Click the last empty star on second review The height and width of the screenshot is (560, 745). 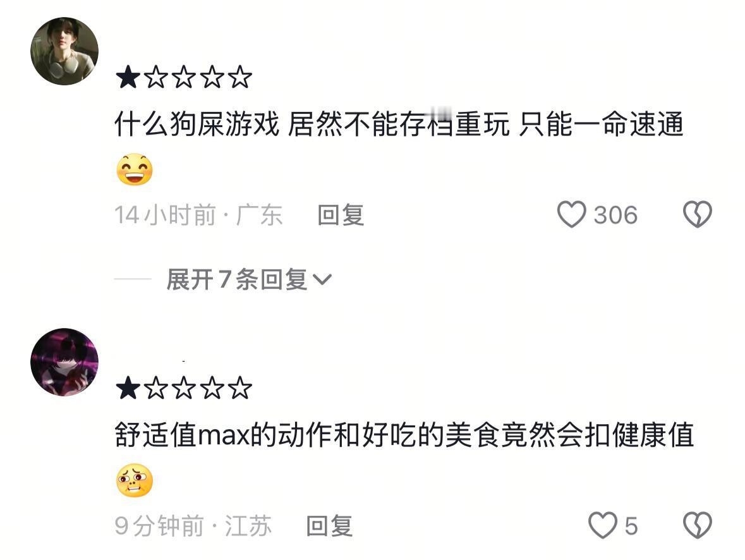239,388
